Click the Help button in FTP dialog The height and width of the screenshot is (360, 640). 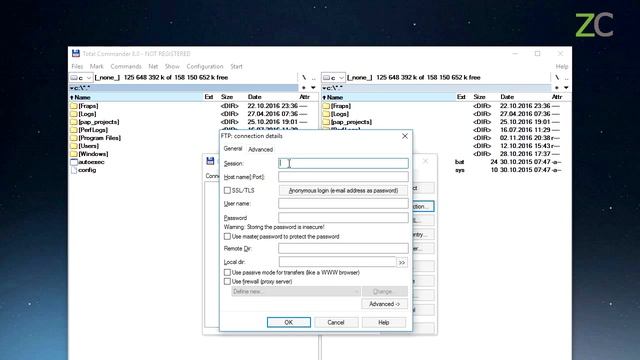(x=384, y=322)
